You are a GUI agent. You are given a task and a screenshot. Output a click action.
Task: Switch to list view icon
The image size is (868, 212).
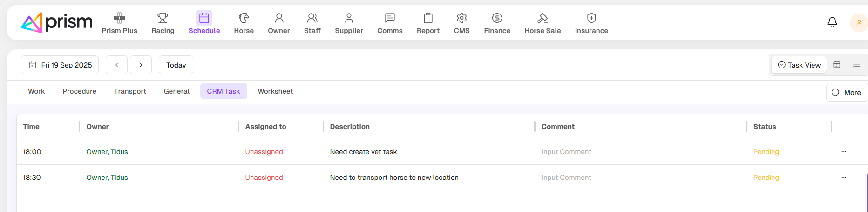click(x=856, y=65)
